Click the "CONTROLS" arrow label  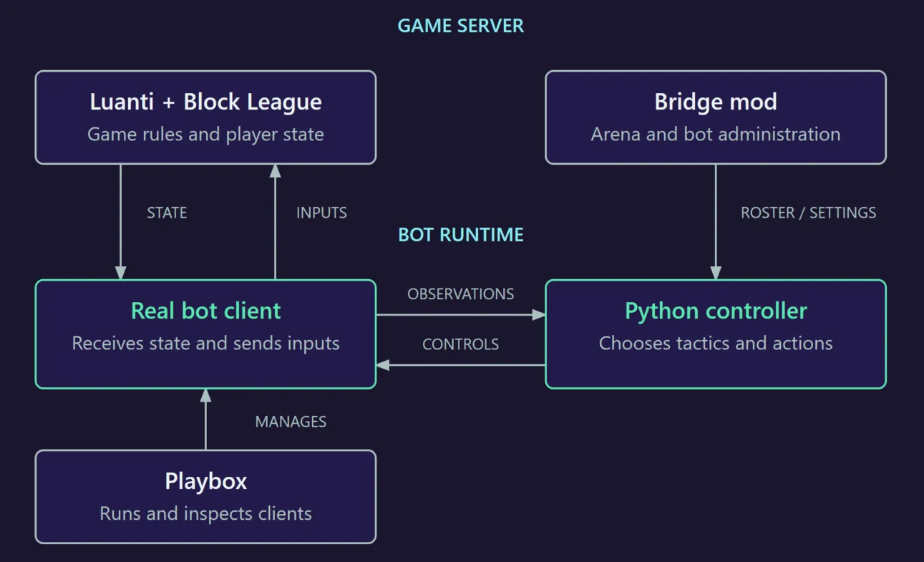(x=461, y=344)
